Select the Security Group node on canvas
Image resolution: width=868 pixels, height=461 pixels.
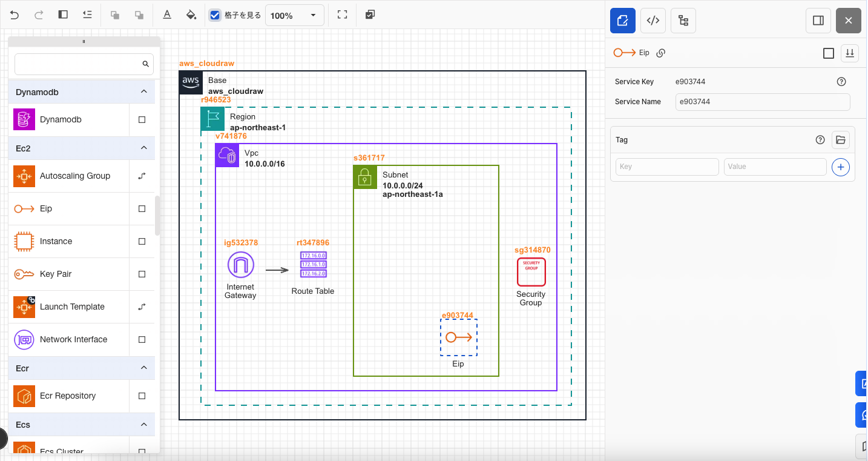[531, 272]
